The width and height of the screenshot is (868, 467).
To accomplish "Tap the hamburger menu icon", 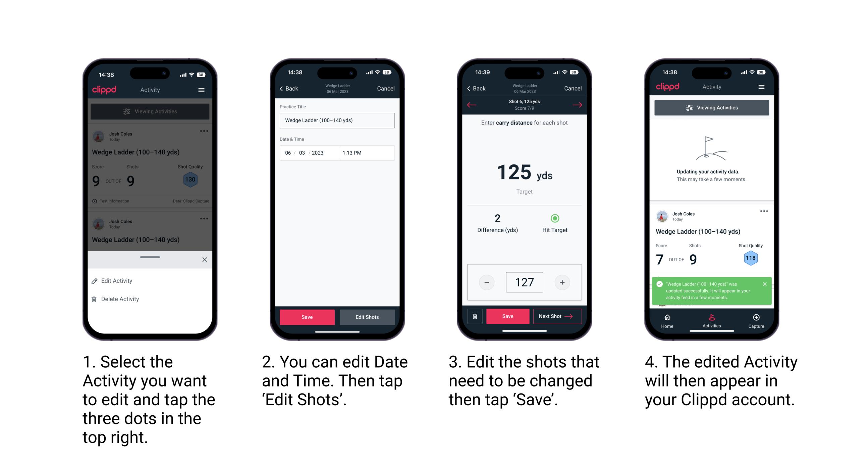I will point(201,90).
